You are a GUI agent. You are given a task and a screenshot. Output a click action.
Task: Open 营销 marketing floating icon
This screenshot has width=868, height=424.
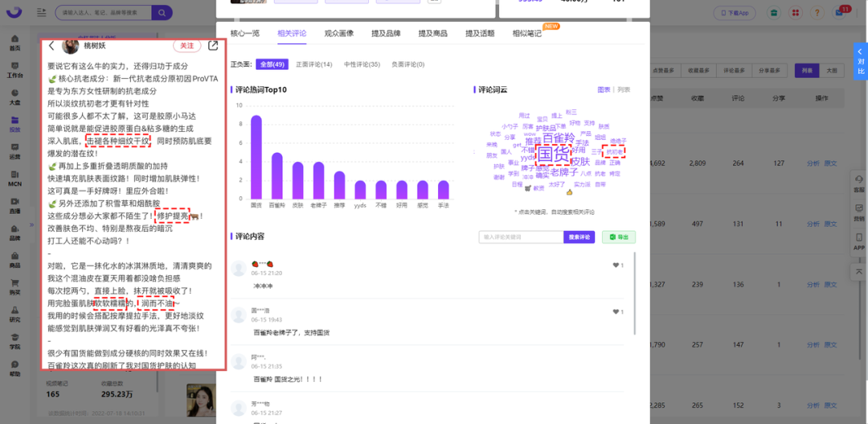coord(859,212)
